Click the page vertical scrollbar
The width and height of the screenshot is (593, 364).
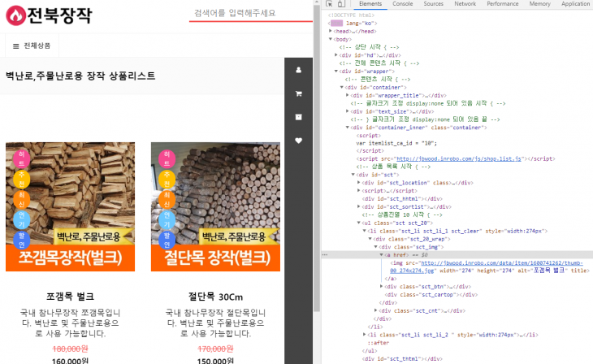click(x=317, y=159)
